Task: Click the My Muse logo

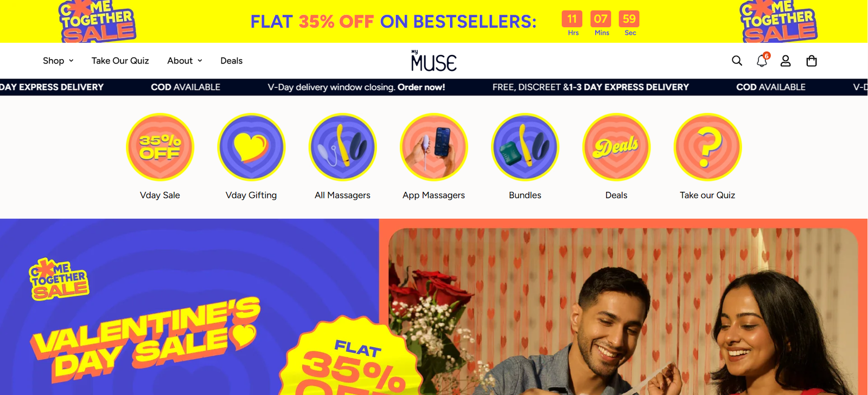Action: [434, 61]
